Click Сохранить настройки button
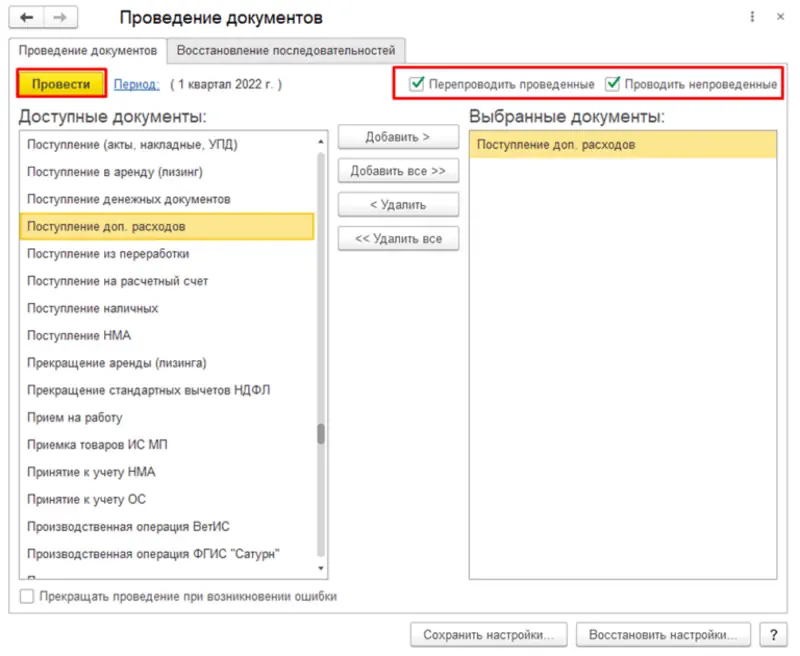The height and width of the screenshot is (656, 800). [x=492, y=634]
